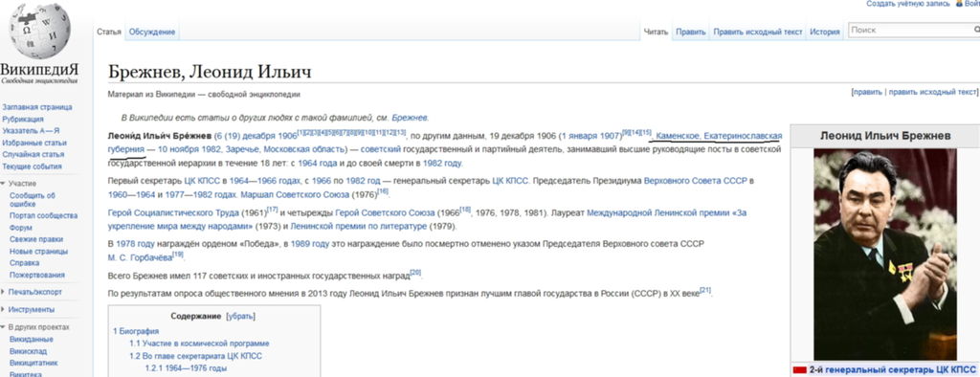The width and height of the screenshot is (980, 377).
Task: Click the Brezhnev portrait photo
Action: tap(885, 255)
